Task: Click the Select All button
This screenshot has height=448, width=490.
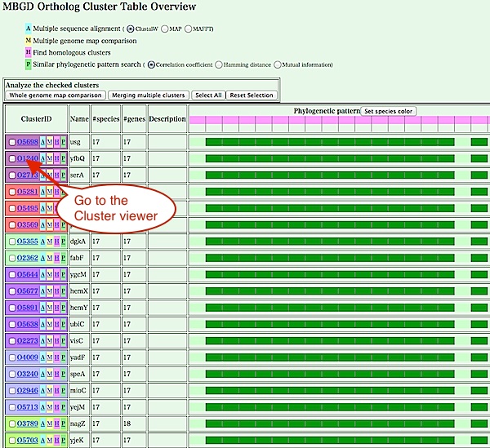Action: (x=208, y=95)
